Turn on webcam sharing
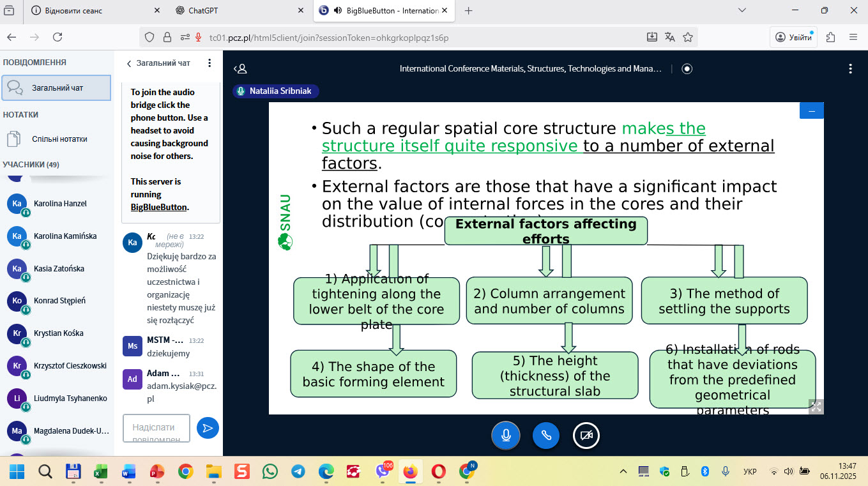Screen dimensions: 868x486 pos(586,436)
